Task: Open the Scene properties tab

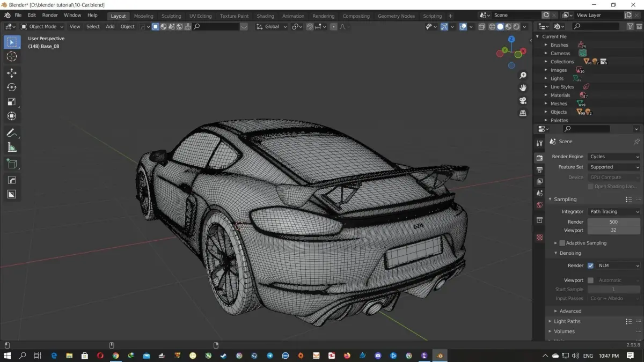Action: (x=539, y=193)
